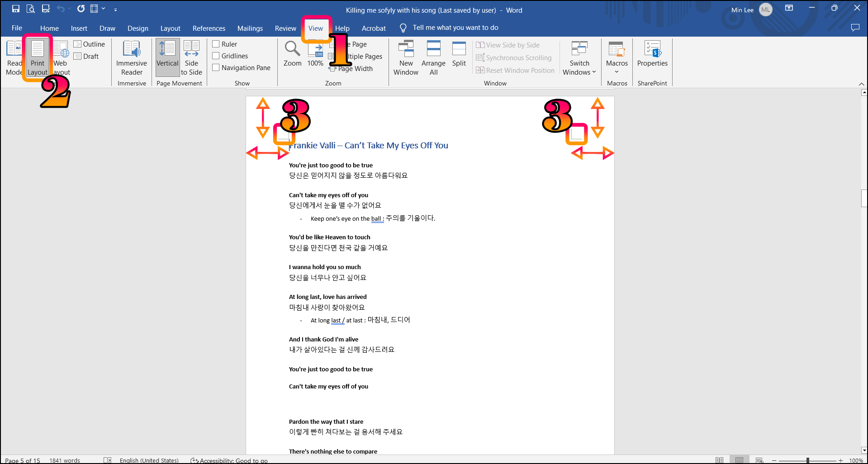Collapse the ribbon with chevron
The width and height of the screenshot is (868, 464).
861,84
